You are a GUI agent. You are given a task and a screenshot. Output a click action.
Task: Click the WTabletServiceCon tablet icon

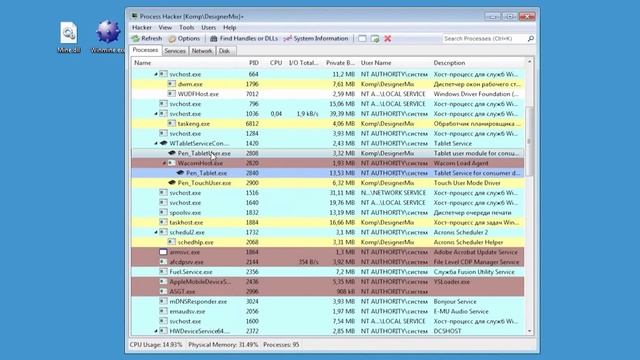tap(163, 143)
